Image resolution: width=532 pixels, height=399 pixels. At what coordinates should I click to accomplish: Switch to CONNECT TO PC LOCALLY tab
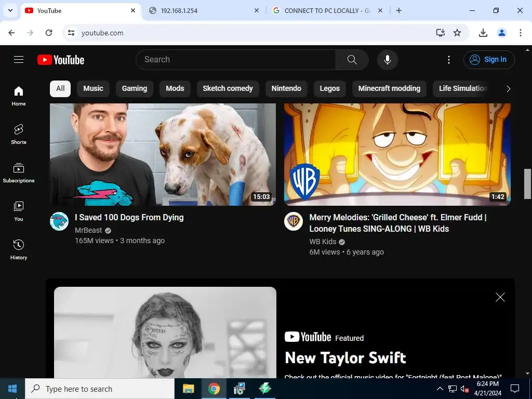(x=327, y=10)
